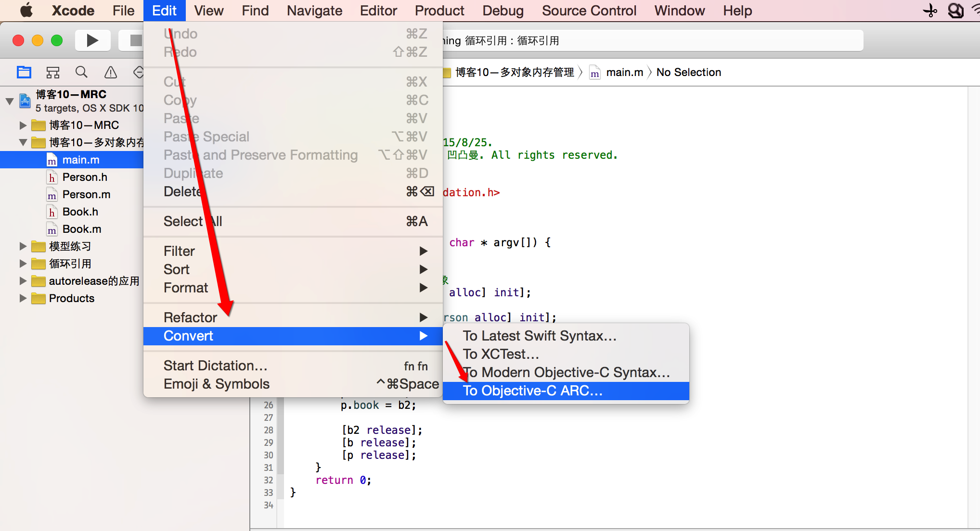Select 'To Modern Objective-C Syntax...'

566,373
